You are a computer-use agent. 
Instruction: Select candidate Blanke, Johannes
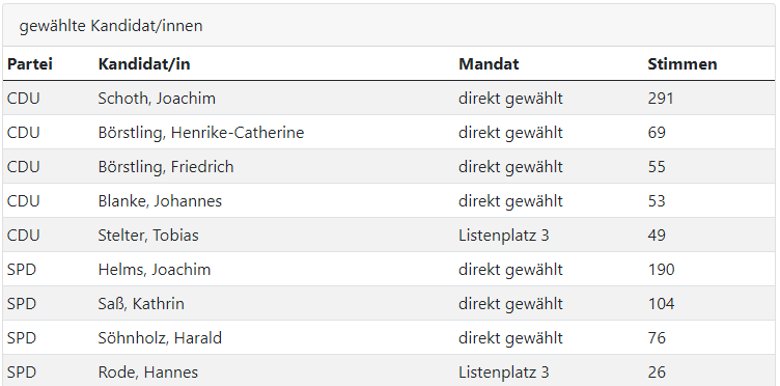[160, 201]
